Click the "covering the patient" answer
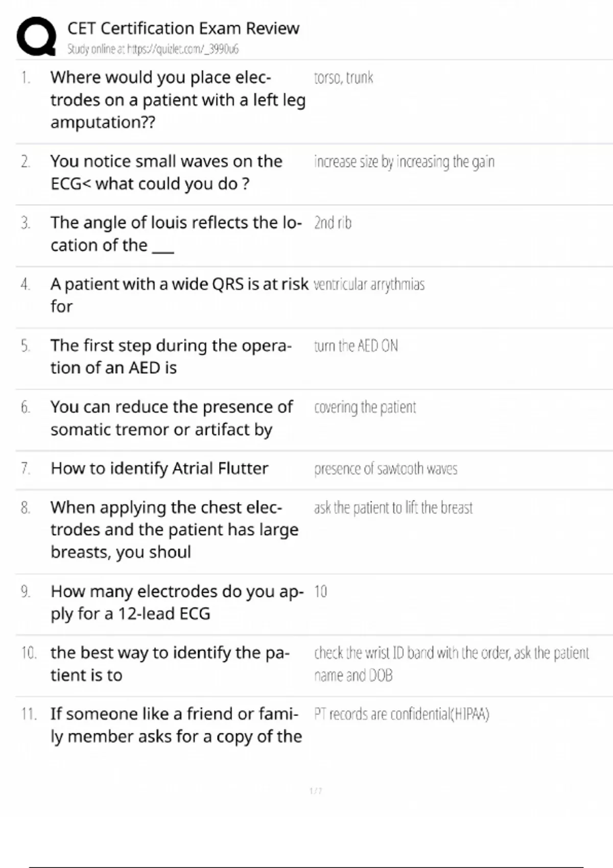This screenshot has width=613, height=868. click(x=365, y=407)
